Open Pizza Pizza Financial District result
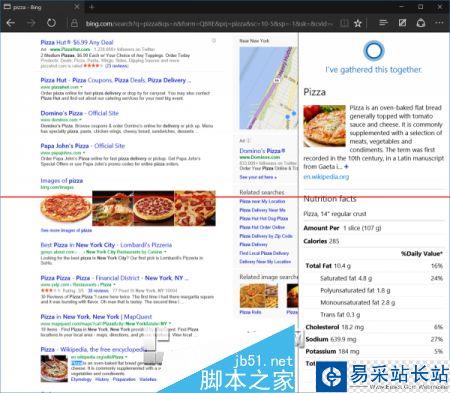This screenshot has height=393, width=450. (114, 278)
